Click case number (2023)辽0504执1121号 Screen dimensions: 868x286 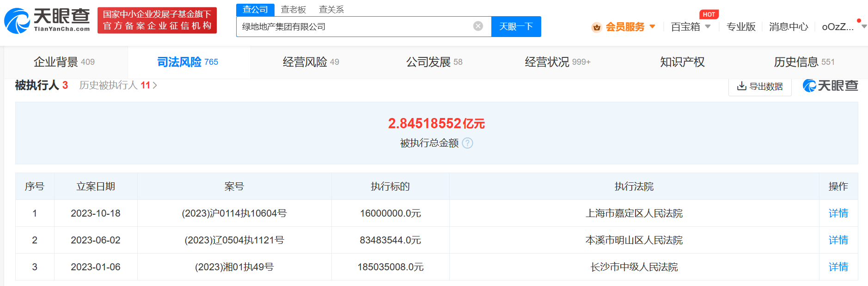tap(234, 240)
